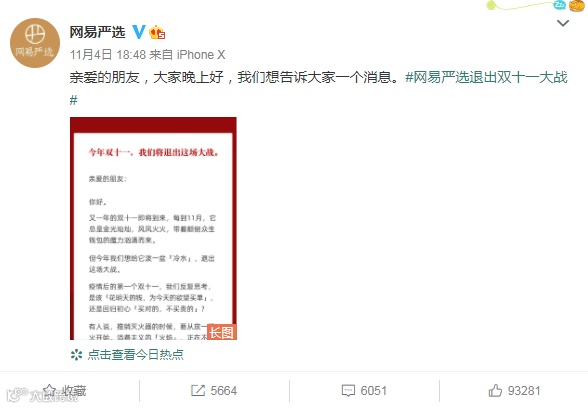
Task: Click the red headline text in the image
Action: [154, 152]
